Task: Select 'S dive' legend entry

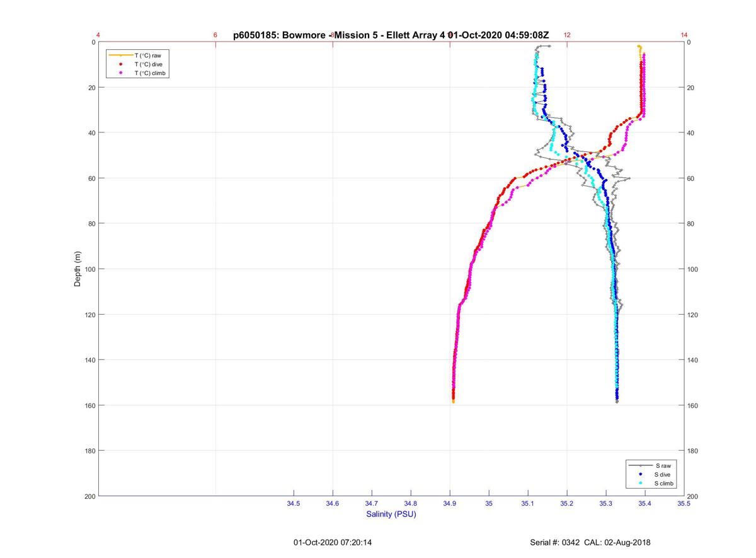Action: [x=663, y=474]
